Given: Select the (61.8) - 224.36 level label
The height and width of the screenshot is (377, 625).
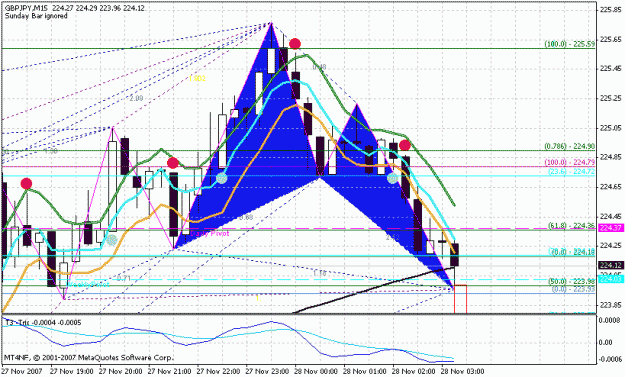Looking at the screenshot, I should (571, 226).
